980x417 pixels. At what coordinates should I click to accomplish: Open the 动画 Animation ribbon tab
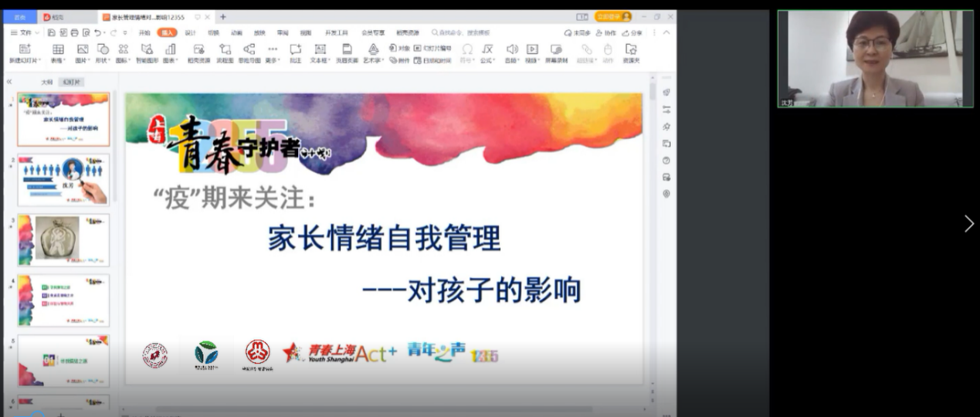tap(236, 32)
